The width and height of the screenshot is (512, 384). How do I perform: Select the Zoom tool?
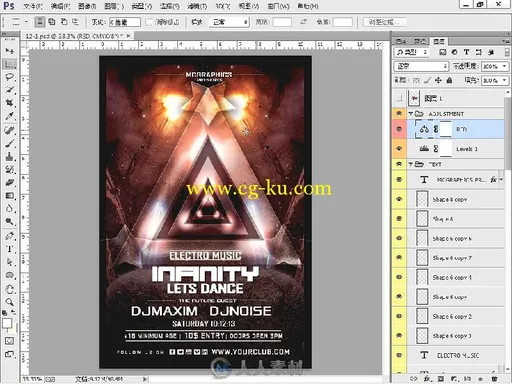[9, 302]
